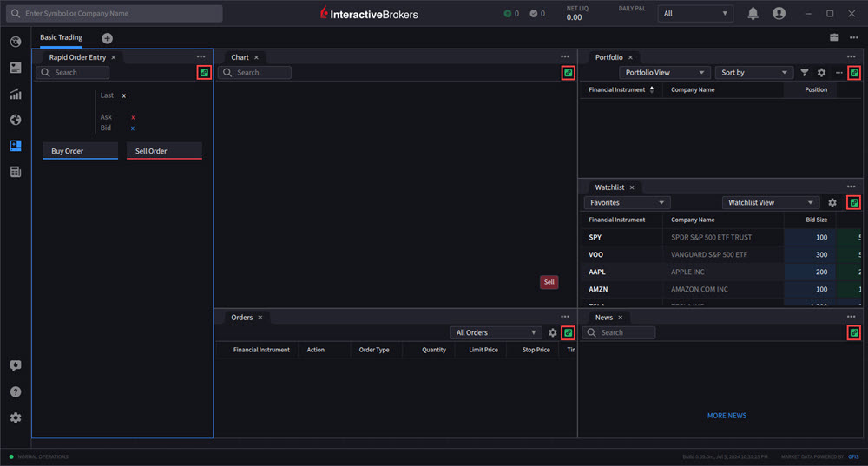The width and height of the screenshot is (868, 466).
Task: Open the Portfolio filter funnel icon
Action: [805, 73]
